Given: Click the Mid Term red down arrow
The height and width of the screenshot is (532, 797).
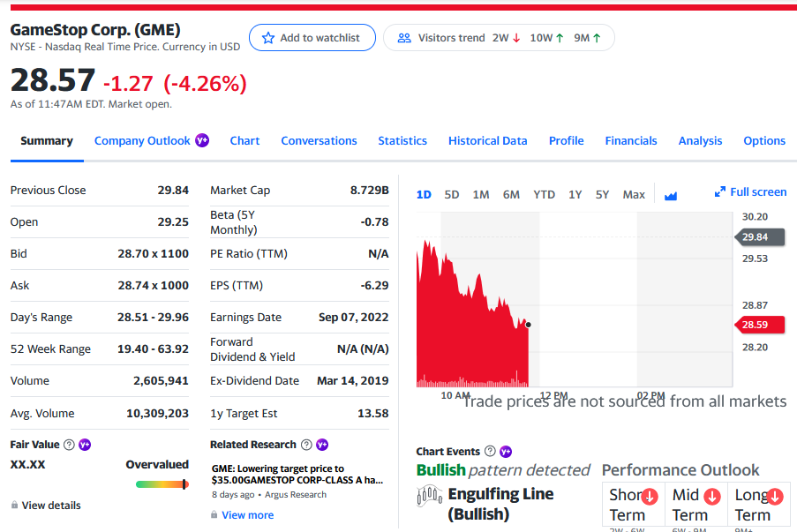Looking at the screenshot, I should [x=712, y=497].
